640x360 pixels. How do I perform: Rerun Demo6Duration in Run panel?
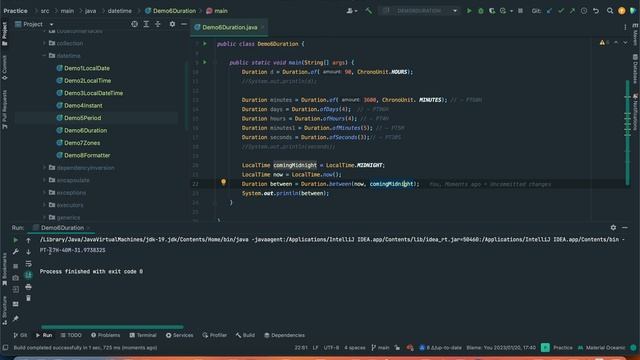16,240
